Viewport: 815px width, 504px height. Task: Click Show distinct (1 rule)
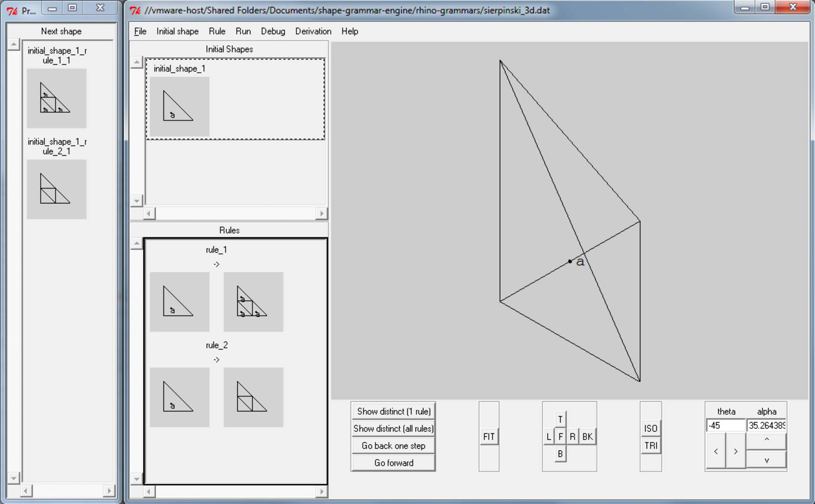pos(393,411)
